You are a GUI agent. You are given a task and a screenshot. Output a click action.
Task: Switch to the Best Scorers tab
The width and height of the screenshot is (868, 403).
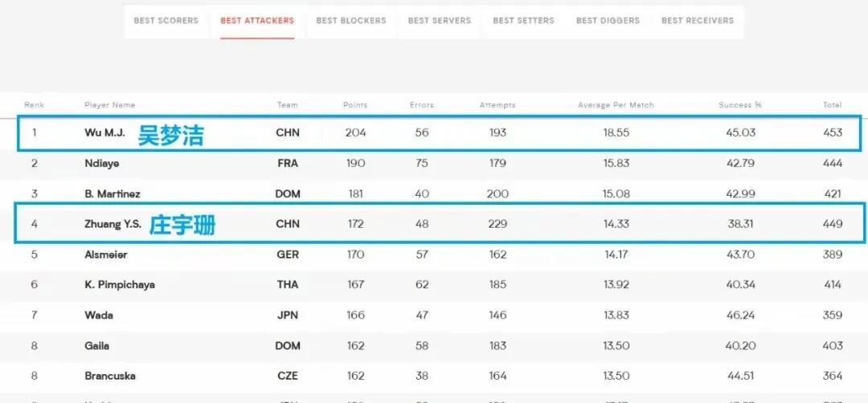[x=166, y=20]
